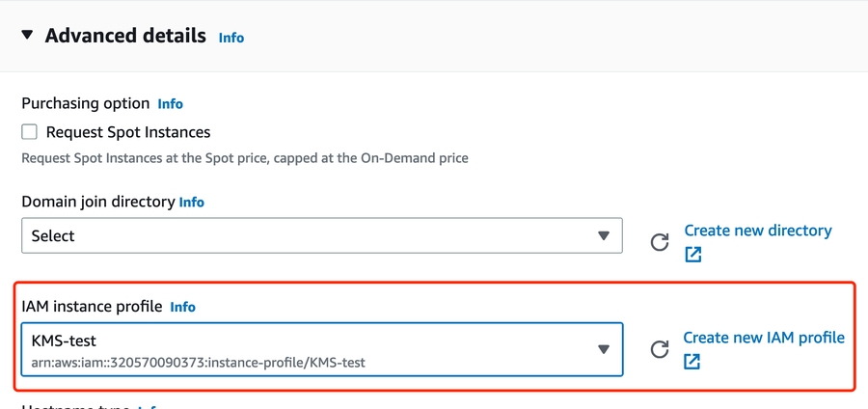Click the IAM instance profile dropdown arrow
The height and width of the screenshot is (409, 868).
tap(604, 349)
